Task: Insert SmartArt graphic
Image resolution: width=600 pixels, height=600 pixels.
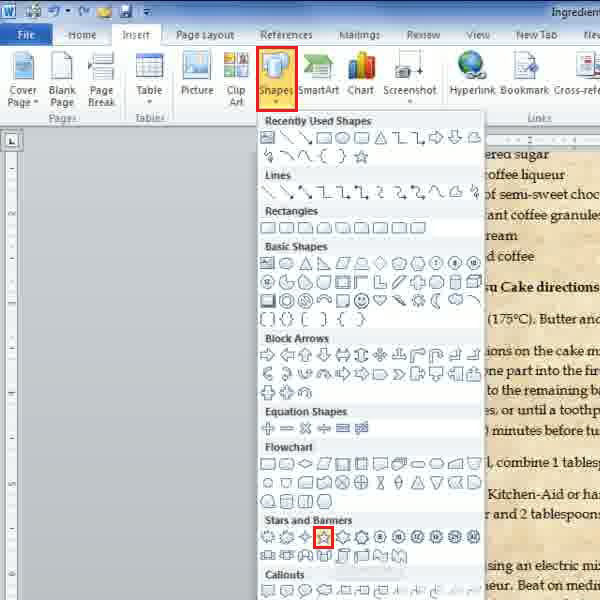Action: click(x=318, y=75)
